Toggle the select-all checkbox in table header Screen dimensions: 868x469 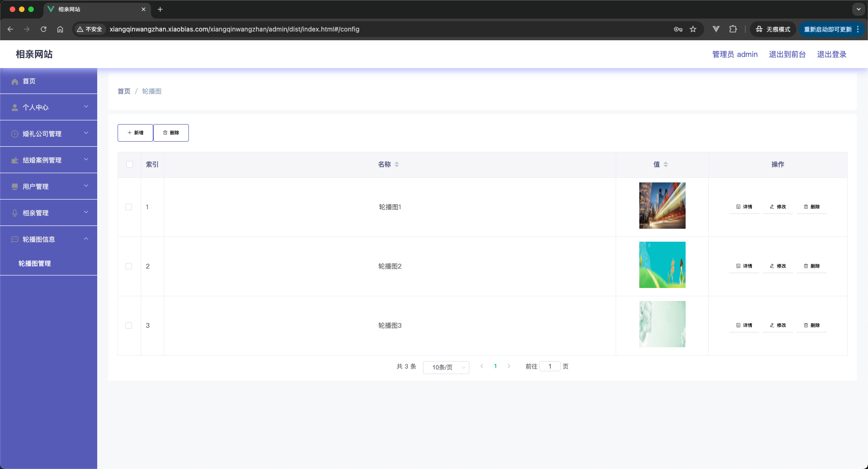coord(130,164)
